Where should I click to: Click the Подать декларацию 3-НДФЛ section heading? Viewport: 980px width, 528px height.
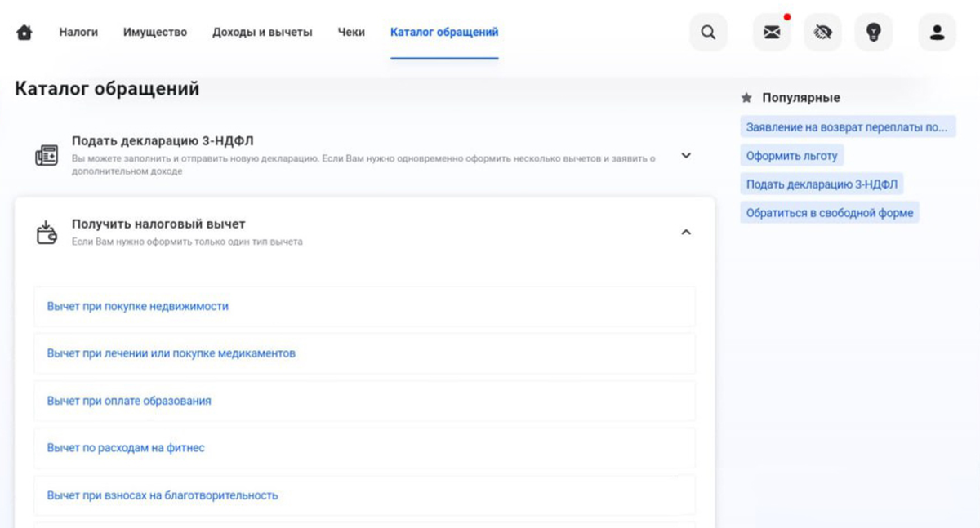tap(163, 140)
